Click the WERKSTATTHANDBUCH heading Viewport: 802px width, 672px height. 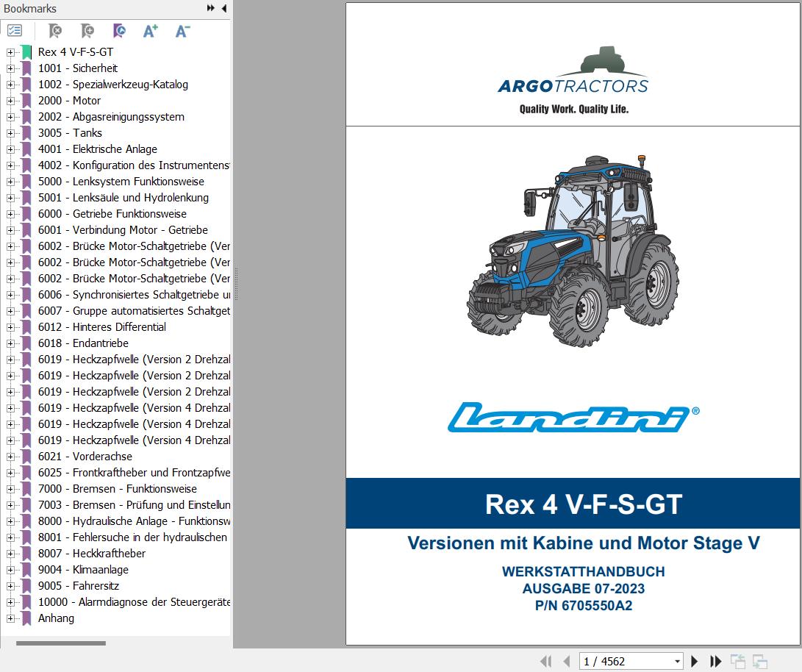(x=584, y=572)
